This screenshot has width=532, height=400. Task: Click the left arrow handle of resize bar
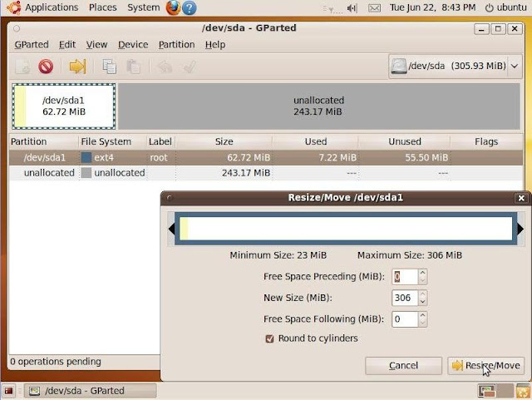point(171,229)
